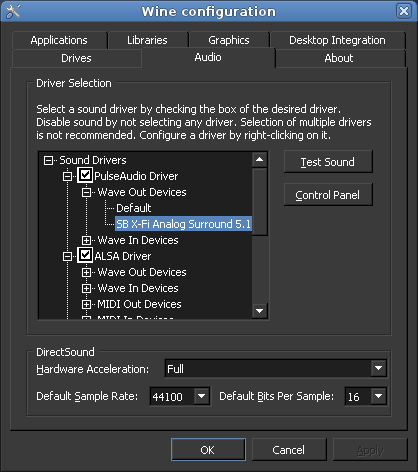
Task: Expand PulseAudio Wave In Devices
Action: [x=86, y=240]
